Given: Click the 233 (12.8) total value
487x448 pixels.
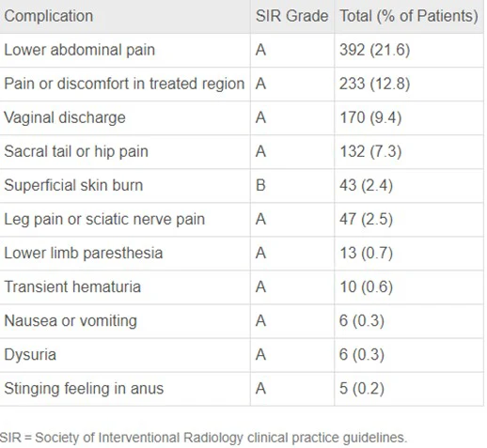Looking at the screenshot, I should point(375,84).
